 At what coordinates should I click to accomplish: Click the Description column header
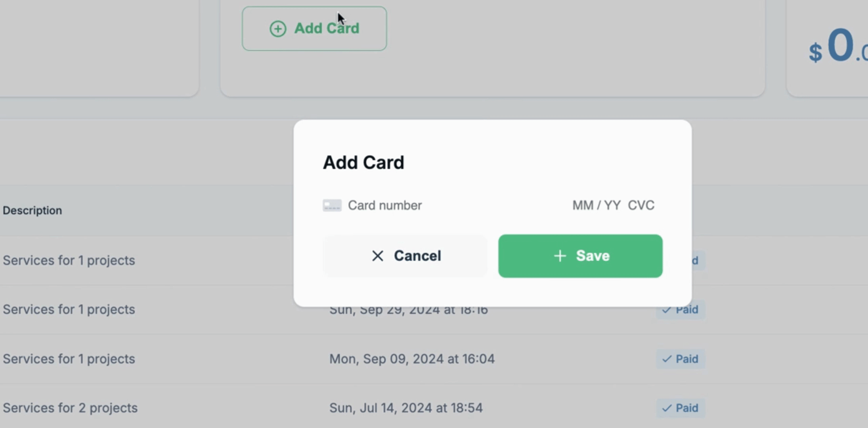point(33,210)
